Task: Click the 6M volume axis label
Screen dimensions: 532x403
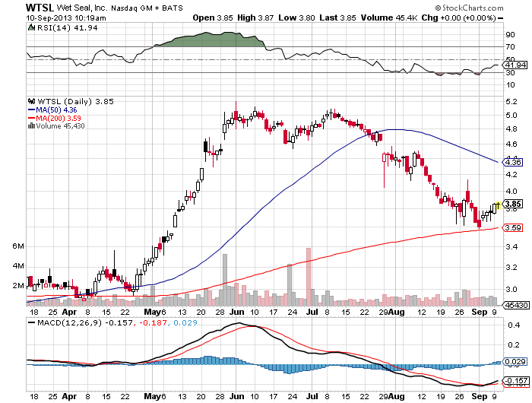Action: pyautogui.click(x=18, y=246)
